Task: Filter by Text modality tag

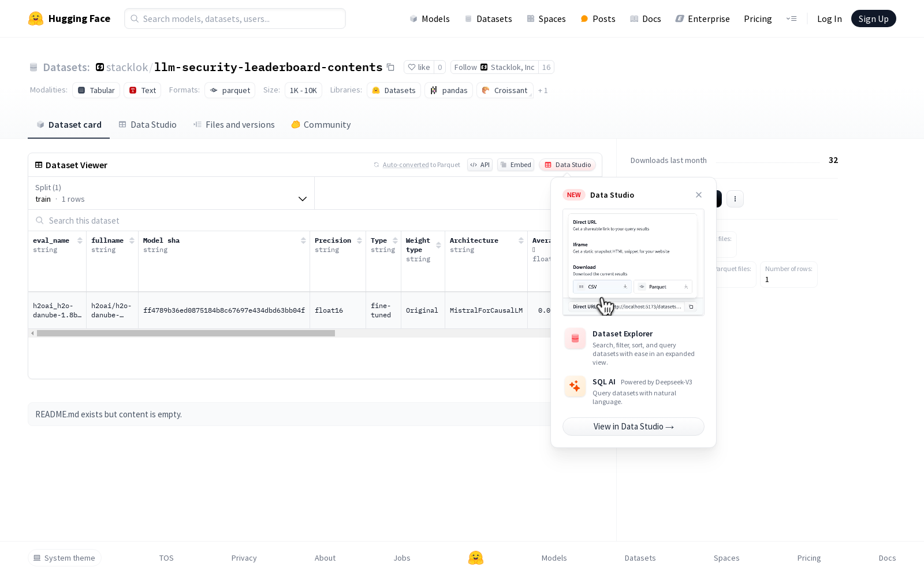Action: pos(143,90)
